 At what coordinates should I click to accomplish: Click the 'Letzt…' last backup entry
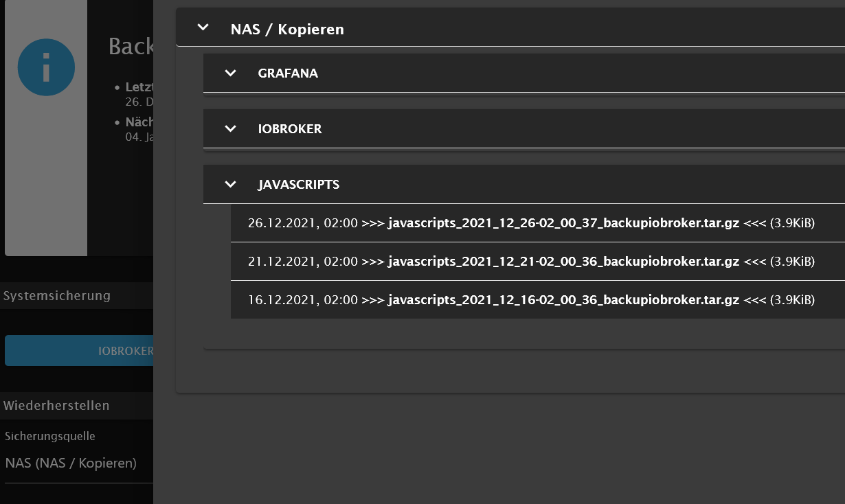point(137,88)
